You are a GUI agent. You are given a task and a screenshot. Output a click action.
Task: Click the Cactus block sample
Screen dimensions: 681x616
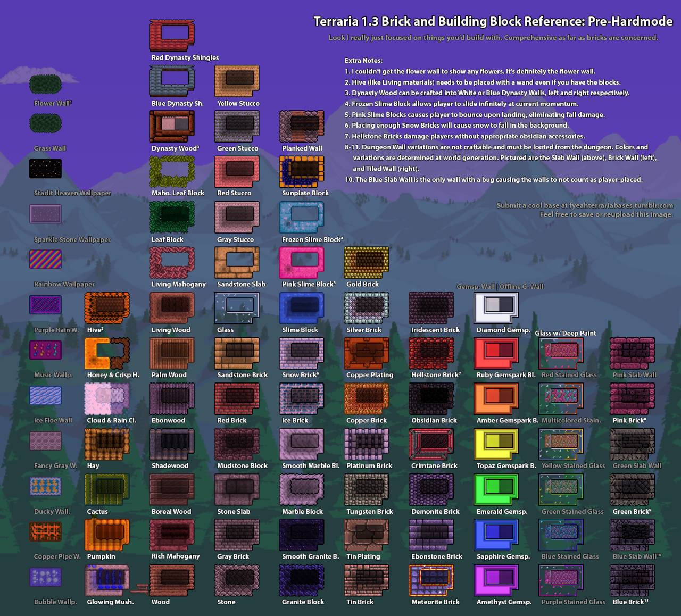point(107,489)
